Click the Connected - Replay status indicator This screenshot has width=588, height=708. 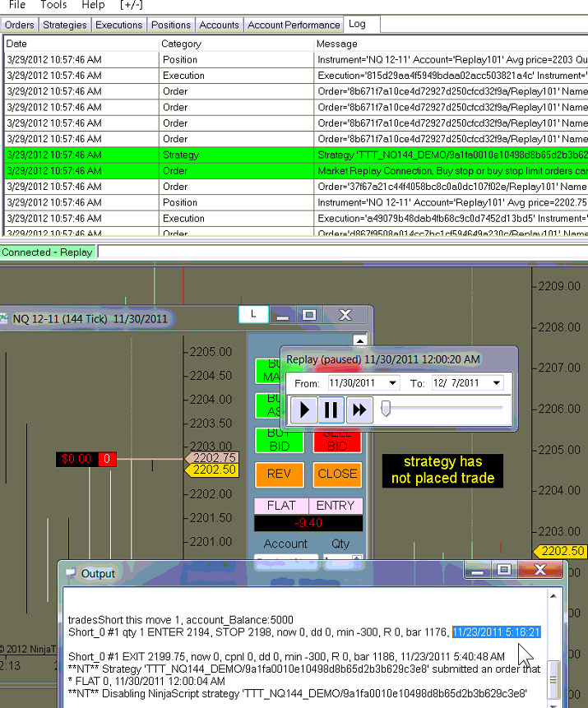(x=48, y=252)
